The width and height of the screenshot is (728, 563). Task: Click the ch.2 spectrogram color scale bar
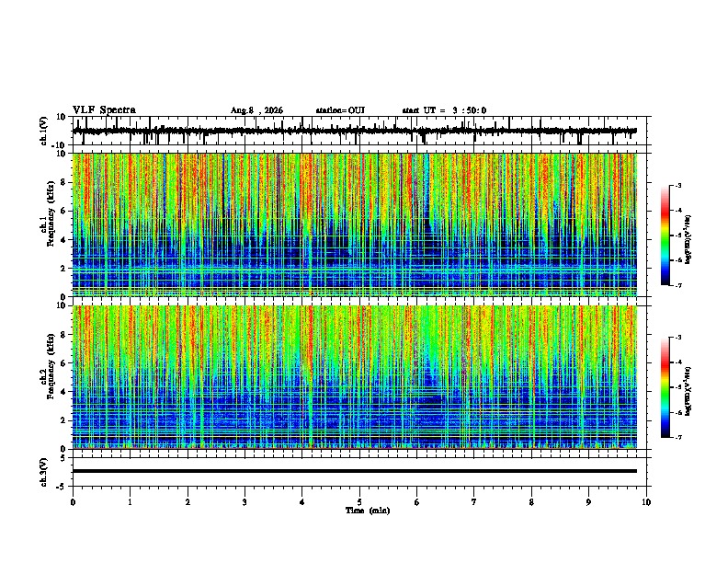click(665, 387)
